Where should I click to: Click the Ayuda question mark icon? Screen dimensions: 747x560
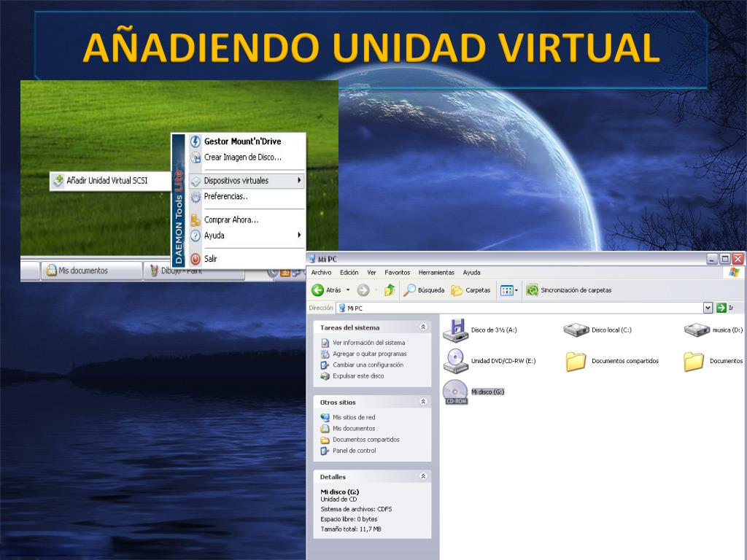[196, 236]
